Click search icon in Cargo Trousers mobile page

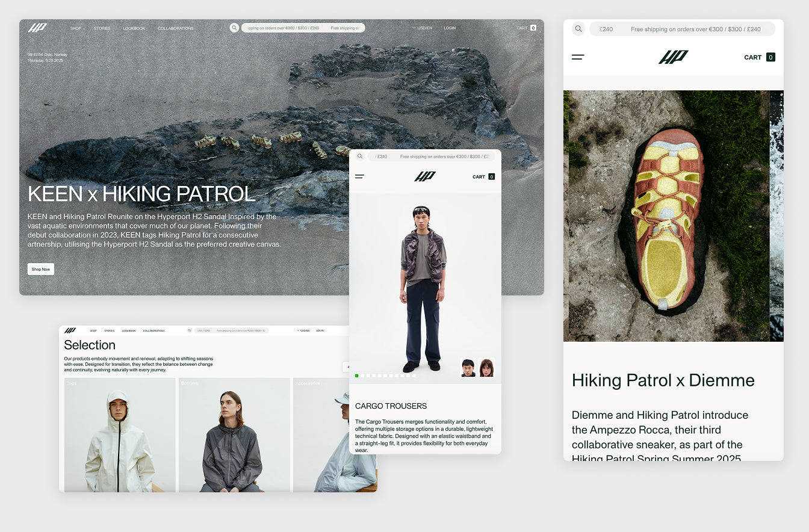(360, 156)
